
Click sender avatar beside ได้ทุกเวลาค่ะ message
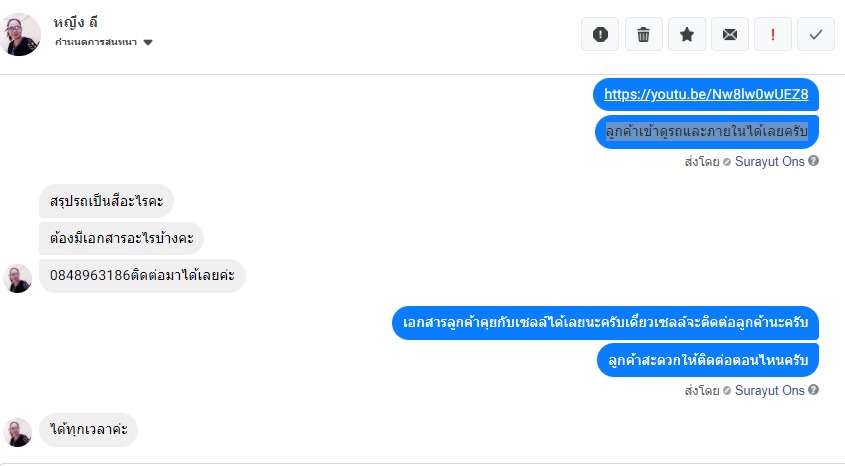(19, 432)
